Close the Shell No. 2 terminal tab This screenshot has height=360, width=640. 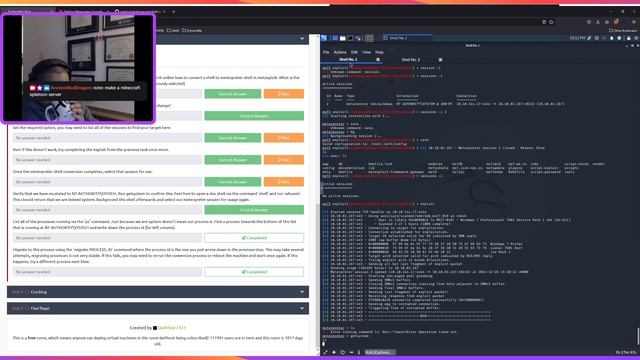pyautogui.click(x=440, y=60)
